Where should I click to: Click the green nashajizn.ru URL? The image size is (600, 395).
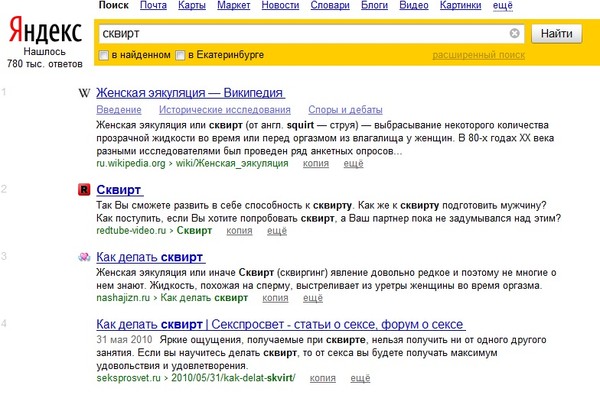click(172, 298)
